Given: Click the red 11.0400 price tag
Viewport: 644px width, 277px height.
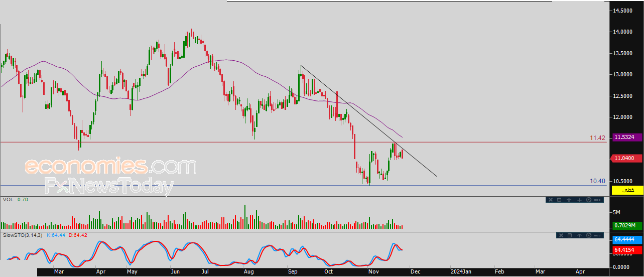Looking at the screenshot, I should coord(626,158).
